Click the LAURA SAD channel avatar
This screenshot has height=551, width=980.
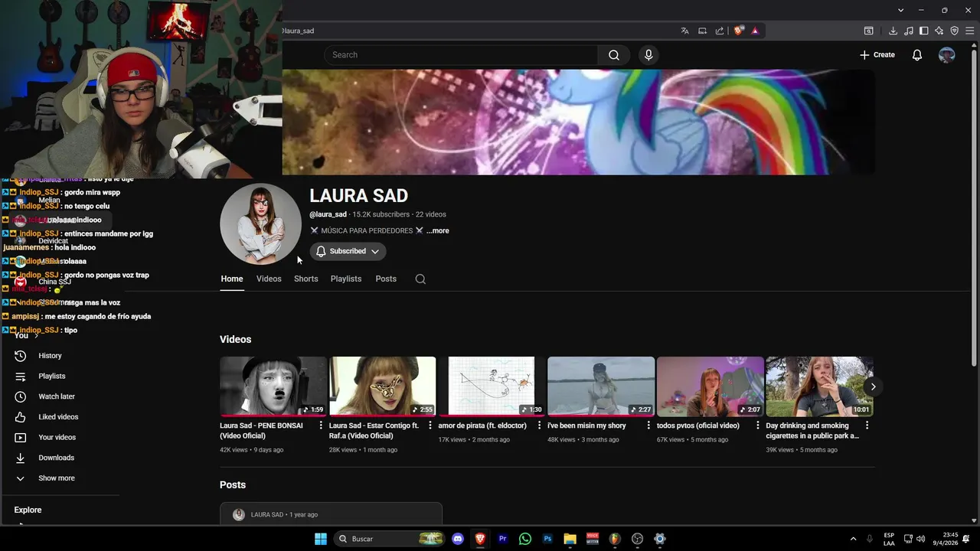coord(261,224)
